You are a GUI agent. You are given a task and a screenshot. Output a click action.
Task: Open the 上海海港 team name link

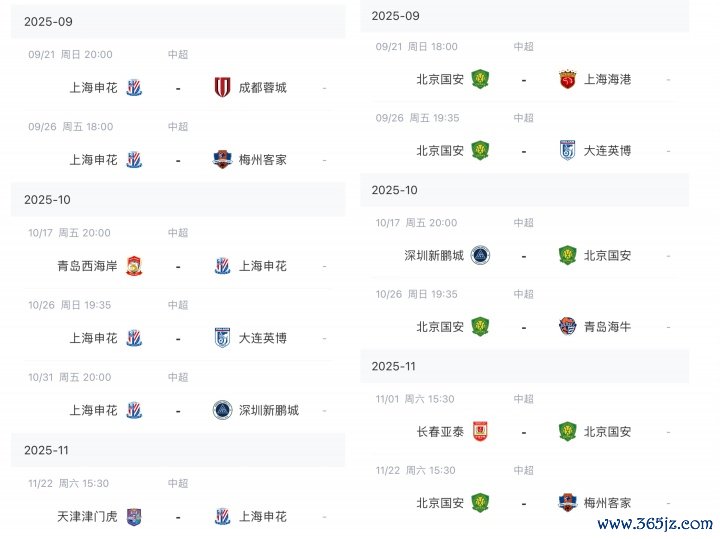pos(608,79)
